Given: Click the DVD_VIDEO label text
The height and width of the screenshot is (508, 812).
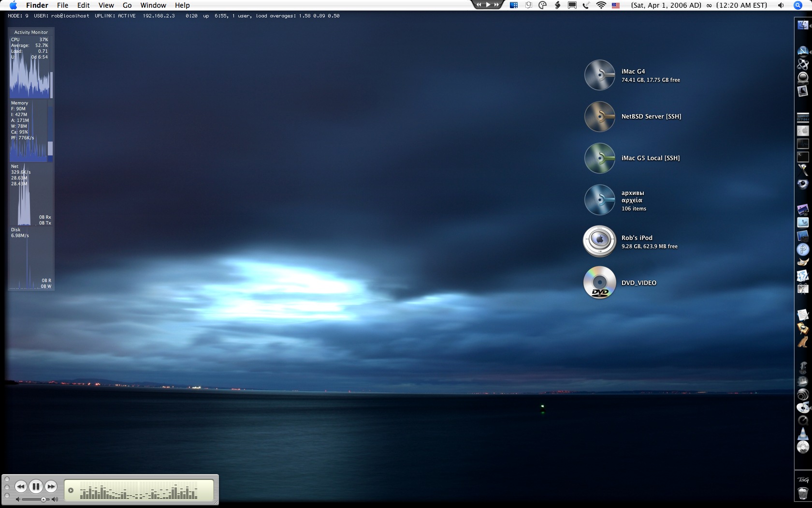Looking at the screenshot, I should click(x=639, y=283).
